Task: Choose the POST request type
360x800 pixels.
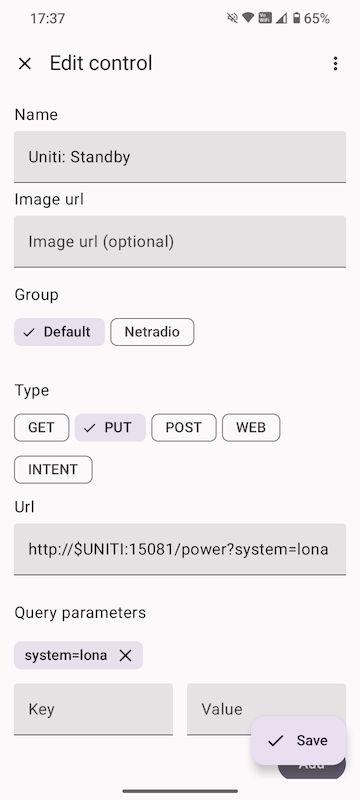Action: [x=184, y=428]
